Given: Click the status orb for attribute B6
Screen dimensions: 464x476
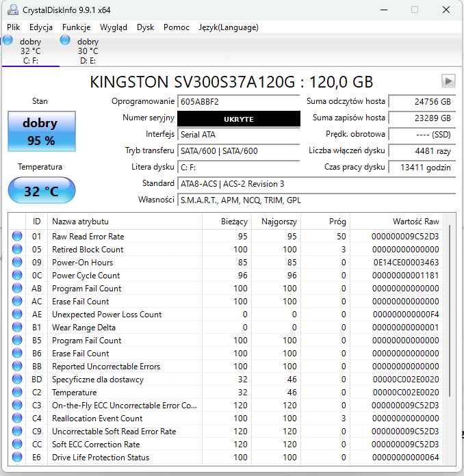Looking at the screenshot, I should (x=17, y=353).
